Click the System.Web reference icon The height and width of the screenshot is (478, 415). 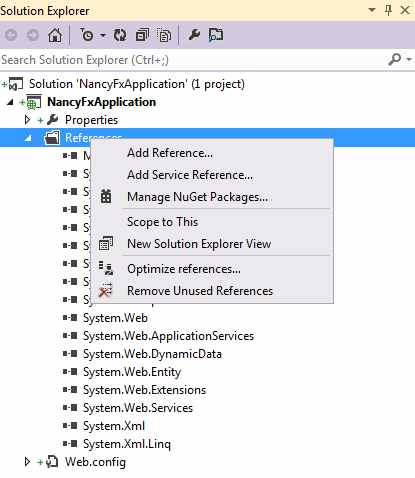coord(70,318)
